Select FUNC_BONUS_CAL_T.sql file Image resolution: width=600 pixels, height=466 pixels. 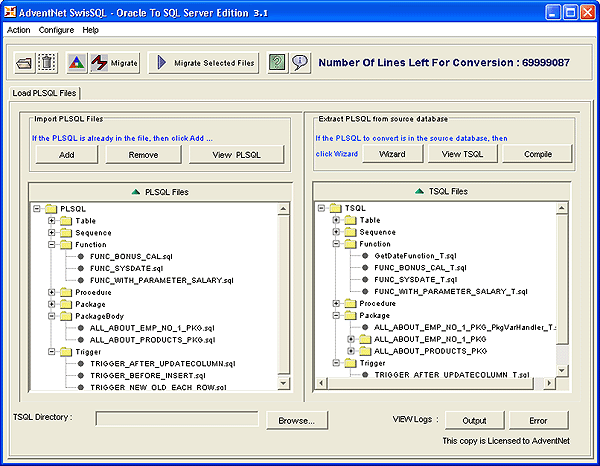[420, 267]
